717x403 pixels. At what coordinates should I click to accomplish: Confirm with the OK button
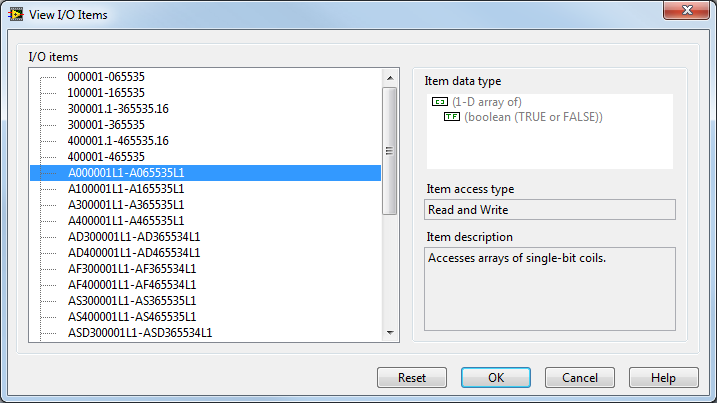coord(496,378)
